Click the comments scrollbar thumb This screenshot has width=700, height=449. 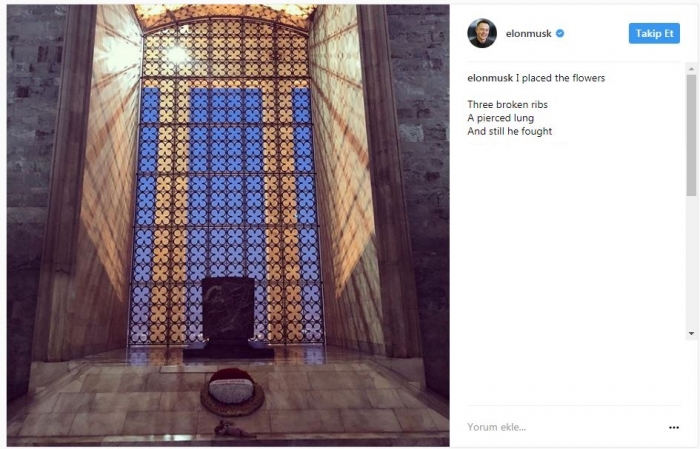pos(692,135)
